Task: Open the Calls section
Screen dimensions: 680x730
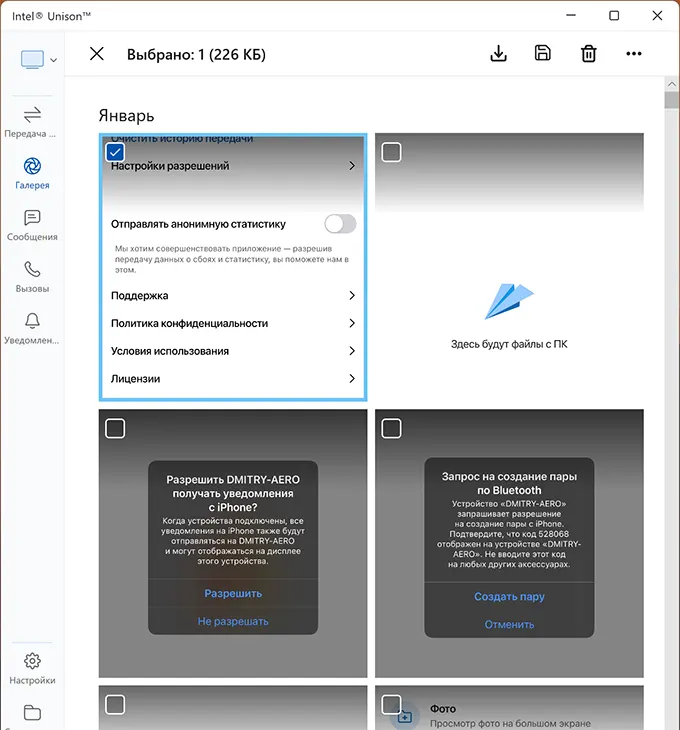Action: (32, 277)
